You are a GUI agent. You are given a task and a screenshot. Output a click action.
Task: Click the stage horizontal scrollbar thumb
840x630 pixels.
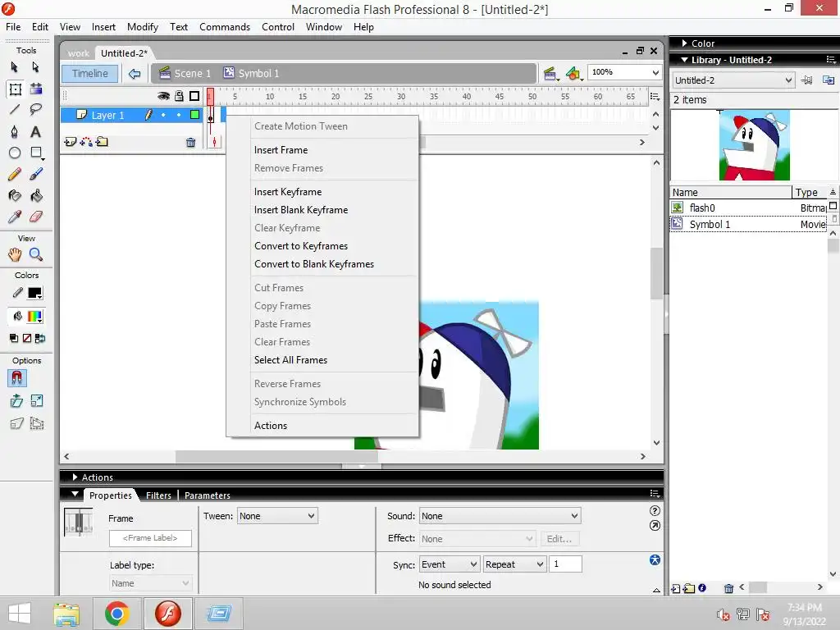276,456
